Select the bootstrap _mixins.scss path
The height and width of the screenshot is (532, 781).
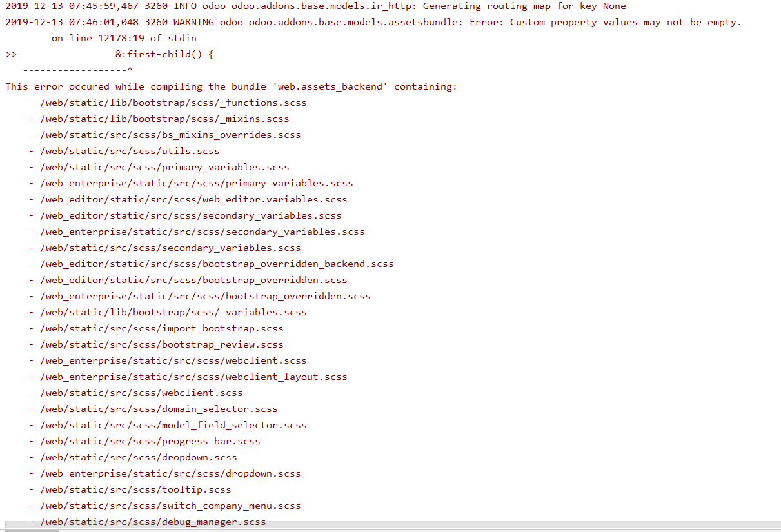coord(164,119)
